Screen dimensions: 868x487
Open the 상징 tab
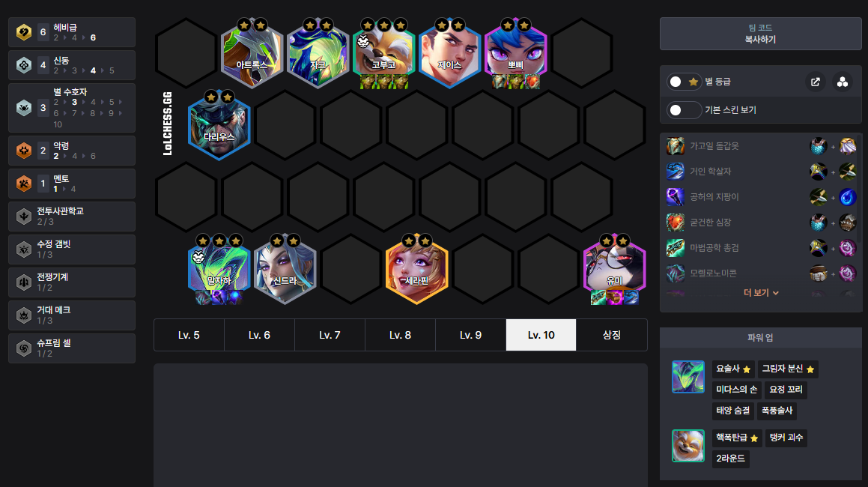point(612,335)
